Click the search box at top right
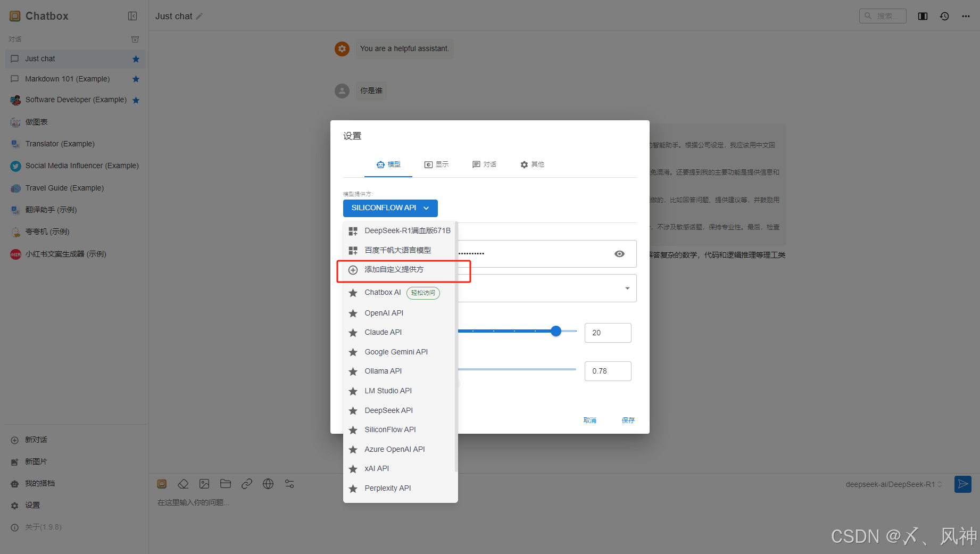The height and width of the screenshot is (554, 980). point(883,16)
